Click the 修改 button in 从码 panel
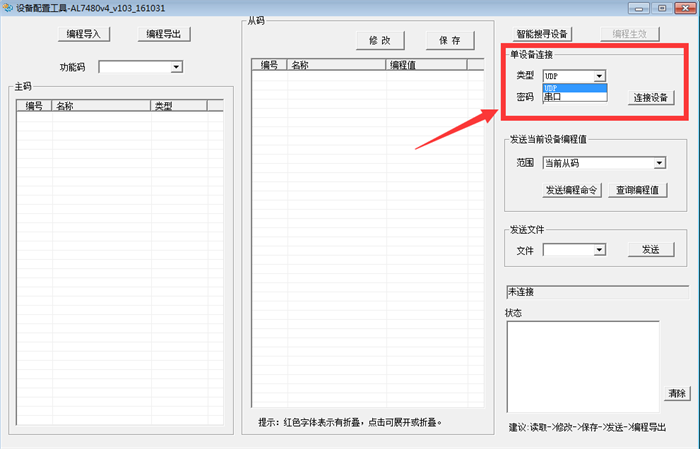Image resolution: width=700 pixels, height=449 pixels. click(380, 41)
